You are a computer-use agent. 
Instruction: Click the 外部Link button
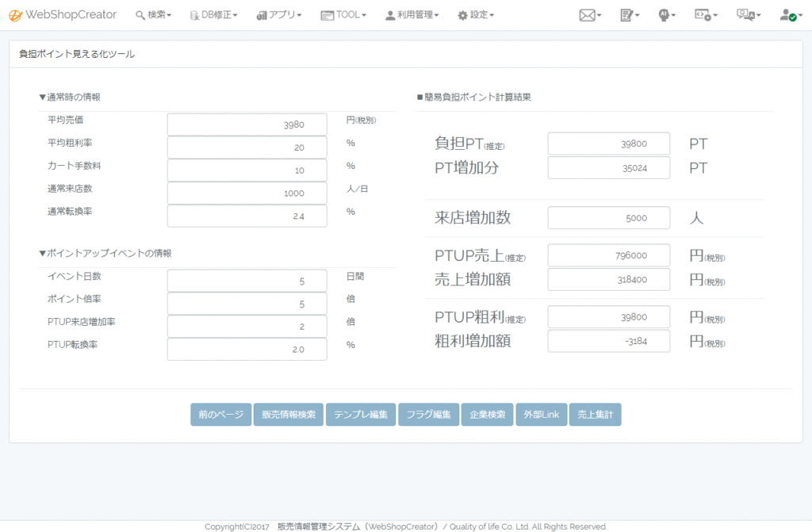(541, 415)
